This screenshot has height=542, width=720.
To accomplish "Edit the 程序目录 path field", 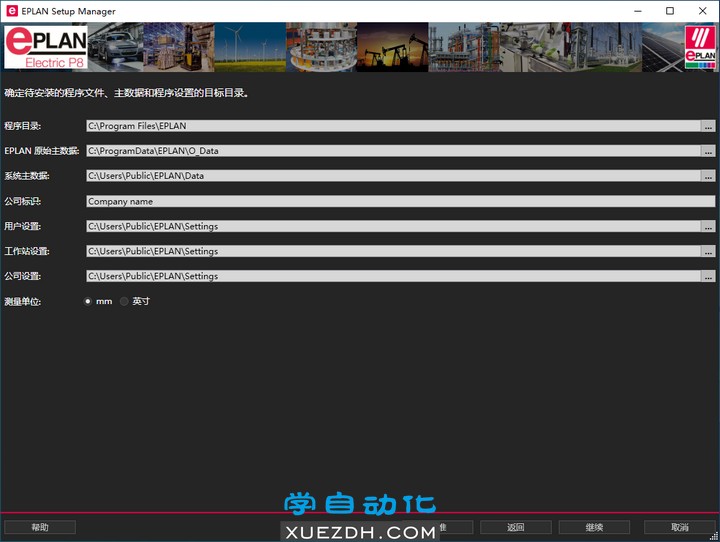I will coord(394,126).
